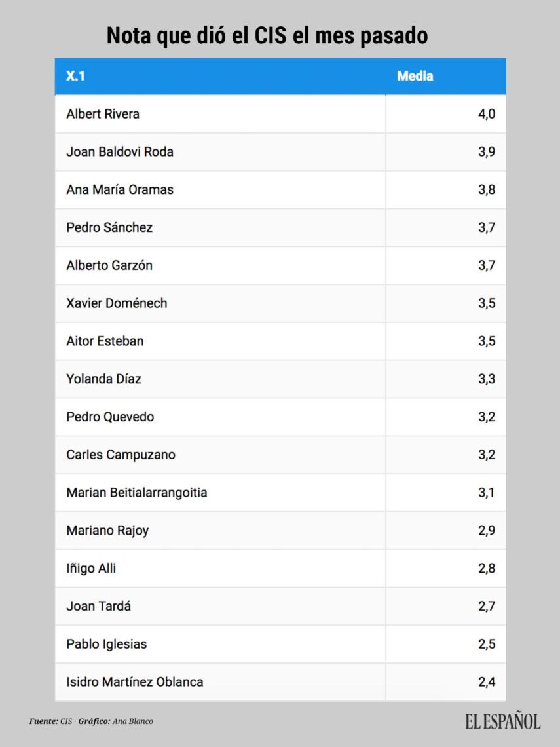This screenshot has width=560, height=747.
Task: Click the Ana María Oramas name cell
Action: (120, 190)
